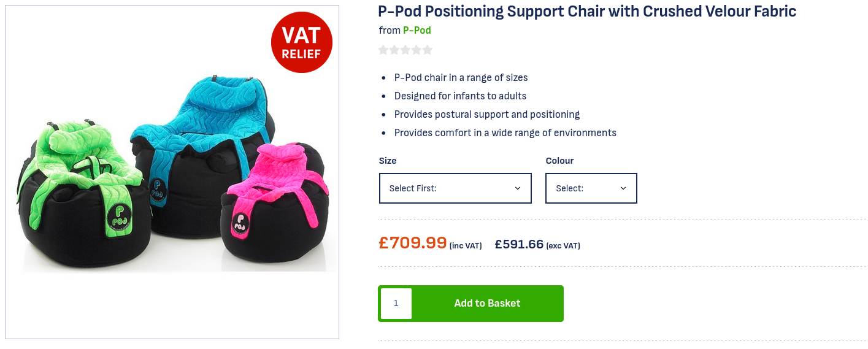Click the third rating star
Image resolution: width=868 pixels, height=349 pixels.
405,50
